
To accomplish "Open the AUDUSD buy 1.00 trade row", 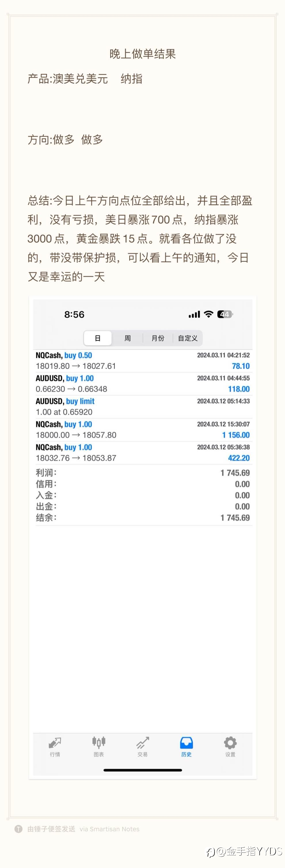I will pos(143,384).
